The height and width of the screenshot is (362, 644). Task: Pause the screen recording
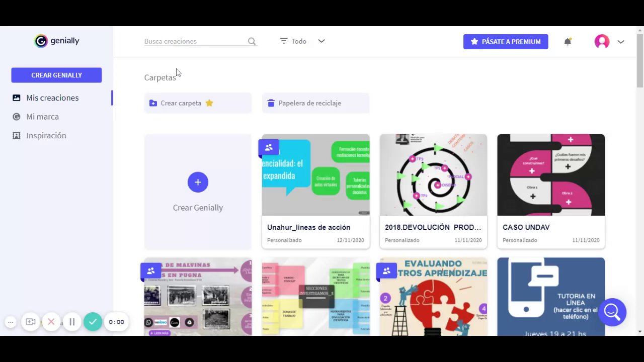(72, 322)
